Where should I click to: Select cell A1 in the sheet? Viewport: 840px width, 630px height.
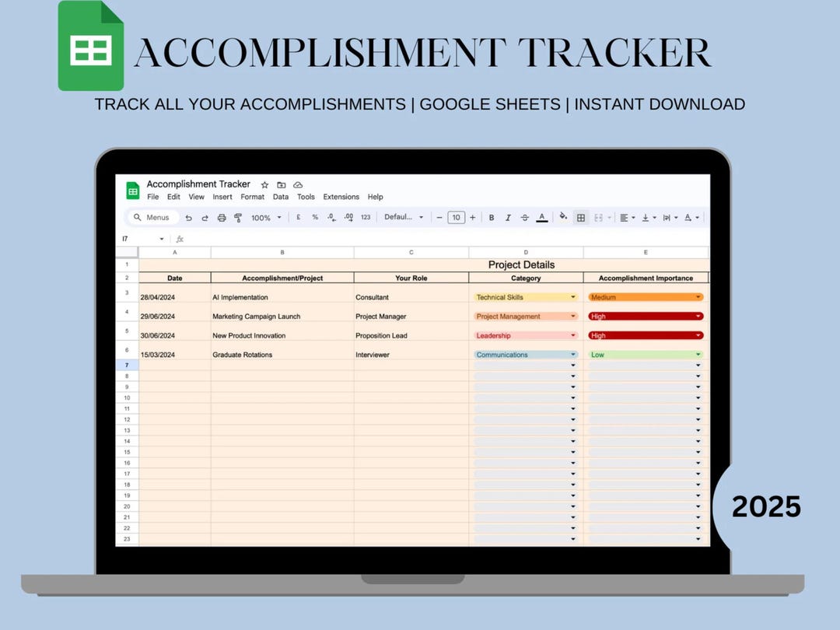(174, 264)
